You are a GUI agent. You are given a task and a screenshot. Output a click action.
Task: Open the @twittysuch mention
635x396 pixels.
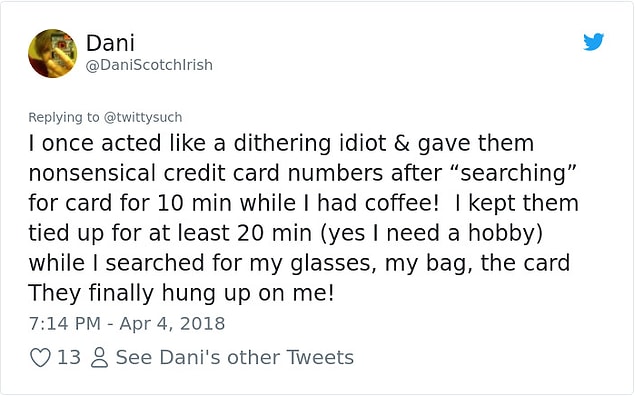(x=143, y=117)
